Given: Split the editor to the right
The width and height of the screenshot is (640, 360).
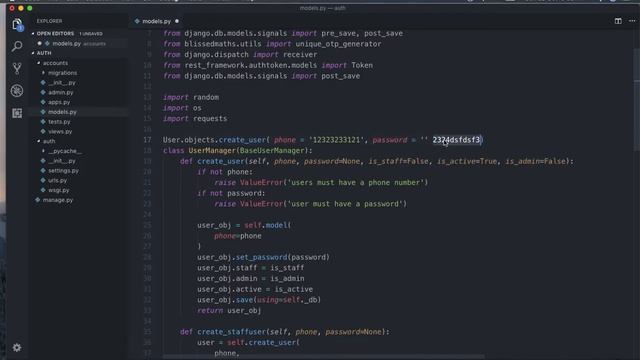Looking at the screenshot, I should click(618, 21).
